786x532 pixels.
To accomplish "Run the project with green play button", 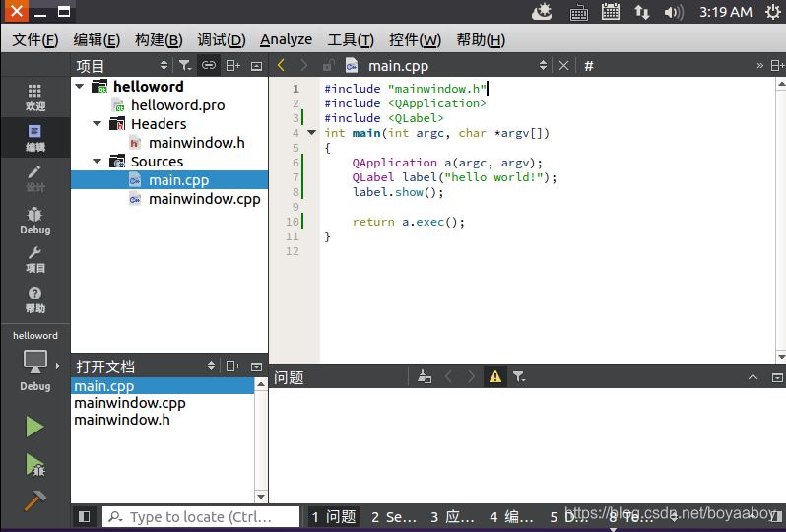I will [x=34, y=428].
